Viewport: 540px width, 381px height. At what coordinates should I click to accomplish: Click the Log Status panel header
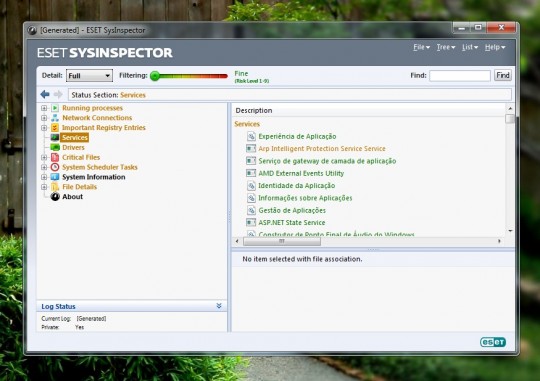pyautogui.click(x=132, y=306)
